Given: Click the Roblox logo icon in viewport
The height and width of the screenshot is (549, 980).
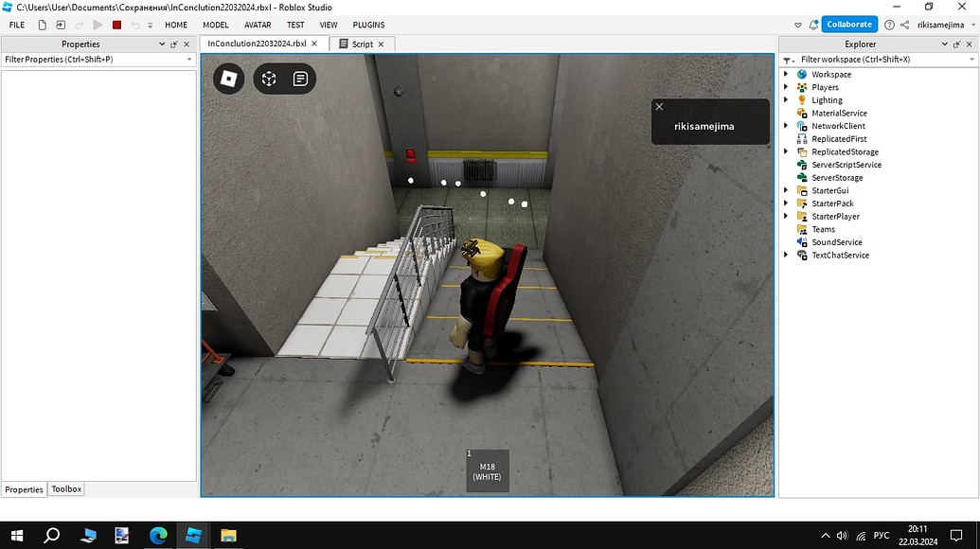Looking at the screenshot, I should coord(227,79).
